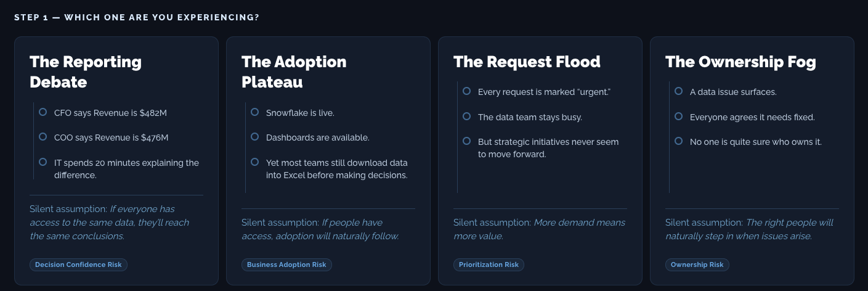Click the silent assumption text about demand

coord(539,229)
